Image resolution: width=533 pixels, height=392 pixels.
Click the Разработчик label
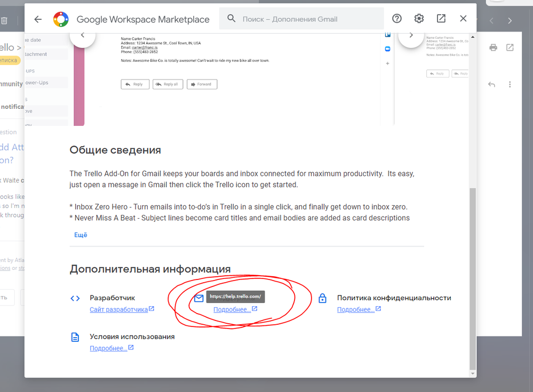pos(112,298)
